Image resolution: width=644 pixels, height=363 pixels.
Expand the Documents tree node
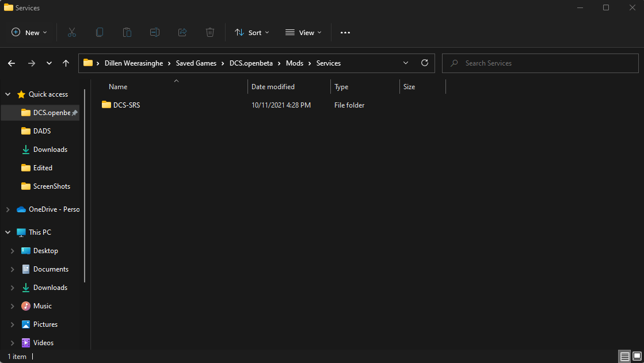click(12, 269)
